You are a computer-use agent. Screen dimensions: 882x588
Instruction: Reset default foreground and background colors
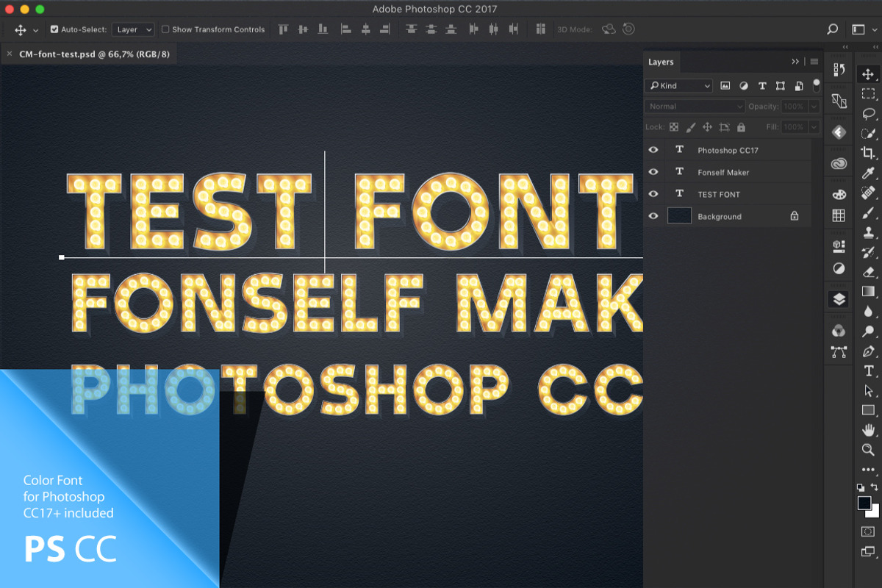coord(861,487)
